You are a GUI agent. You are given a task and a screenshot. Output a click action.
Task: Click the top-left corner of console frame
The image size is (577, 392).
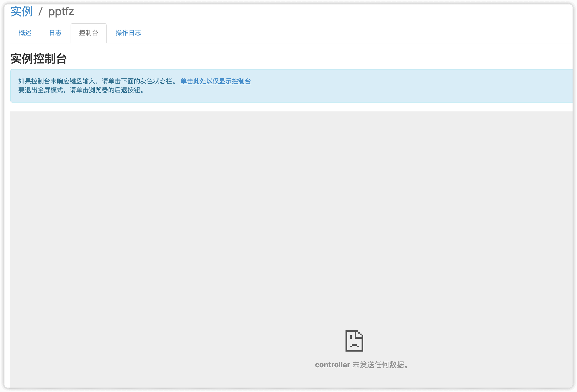point(12,113)
